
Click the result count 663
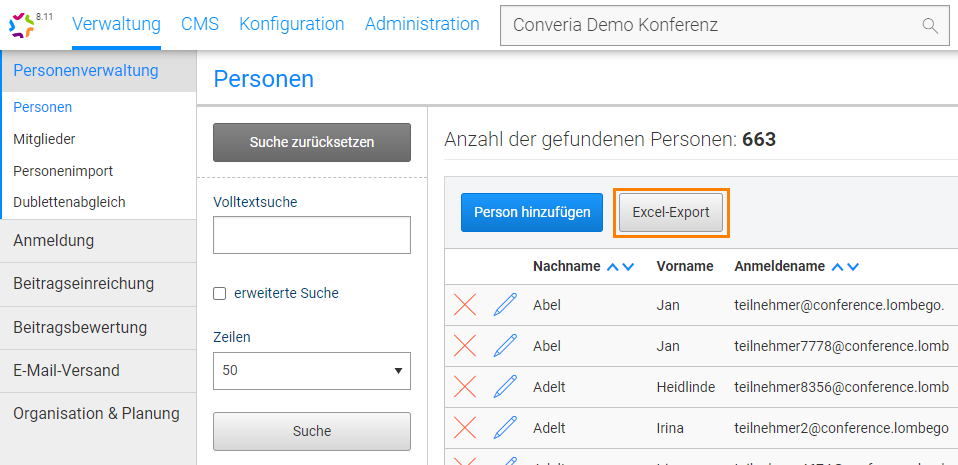759,140
